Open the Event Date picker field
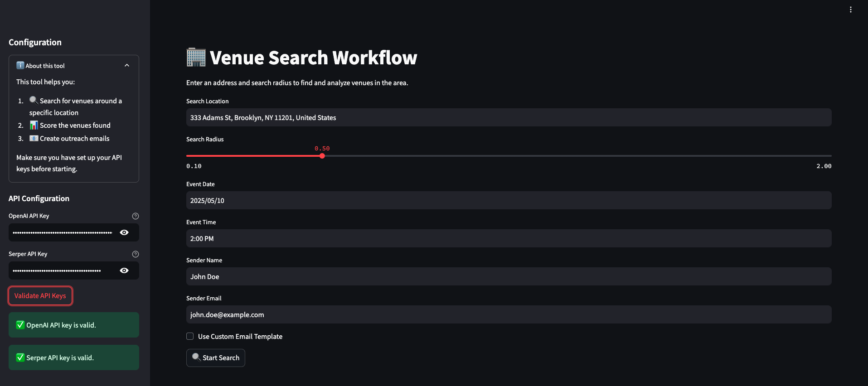The width and height of the screenshot is (868, 386). pos(508,200)
